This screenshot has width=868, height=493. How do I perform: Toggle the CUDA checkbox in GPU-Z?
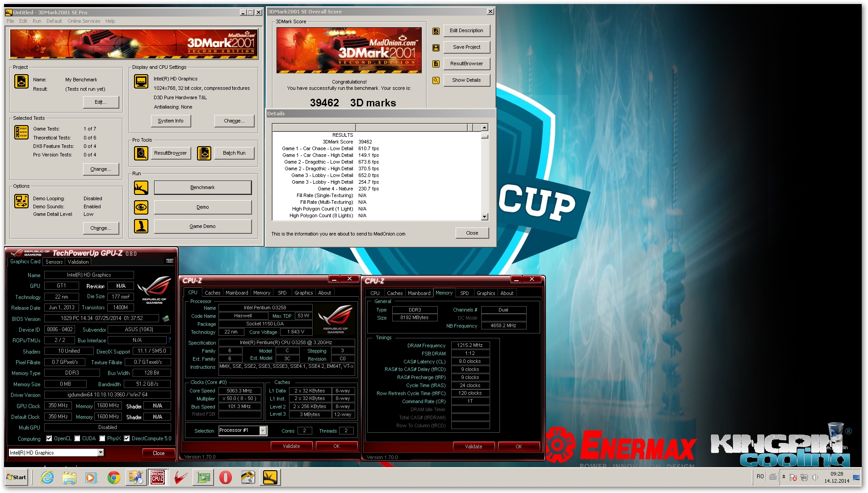tap(77, 438)
